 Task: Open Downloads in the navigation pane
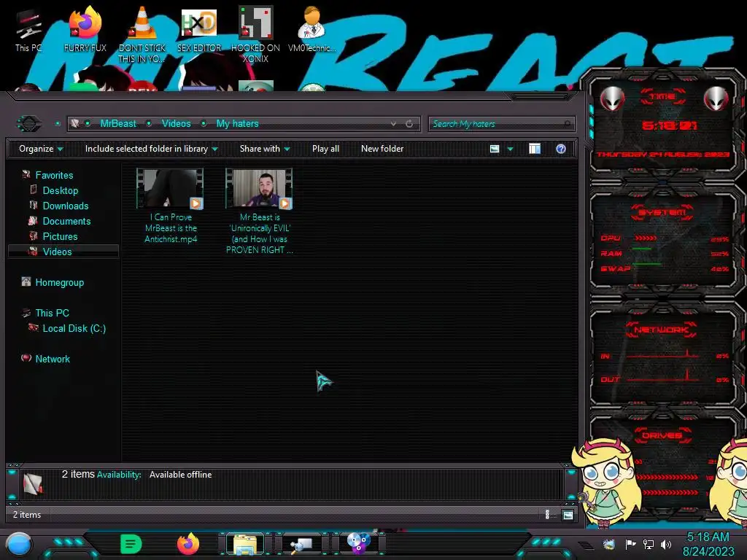coord(66,206)
